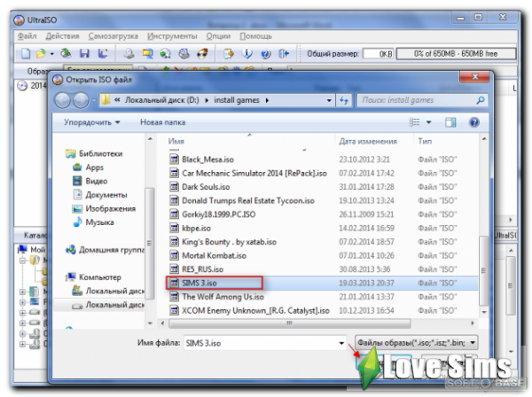The height and width of the screenshot is (397, 532).
Task: Toggle the preview pane icon
Action: click(450, 122)
